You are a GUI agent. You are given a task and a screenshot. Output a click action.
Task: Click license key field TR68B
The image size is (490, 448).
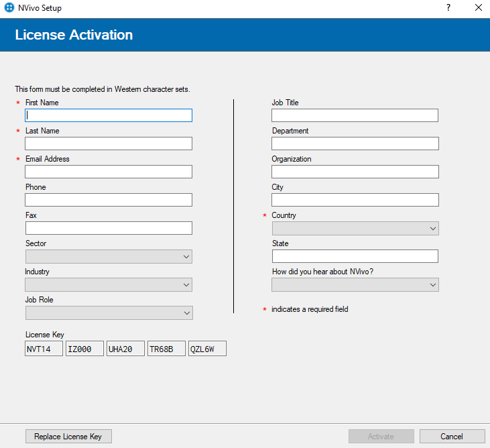point(166,349)
